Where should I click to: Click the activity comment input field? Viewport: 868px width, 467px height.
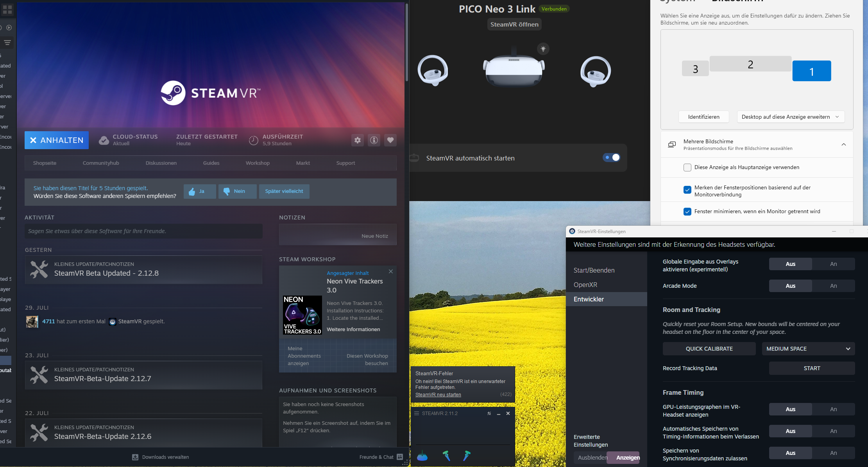coord(143,231)
